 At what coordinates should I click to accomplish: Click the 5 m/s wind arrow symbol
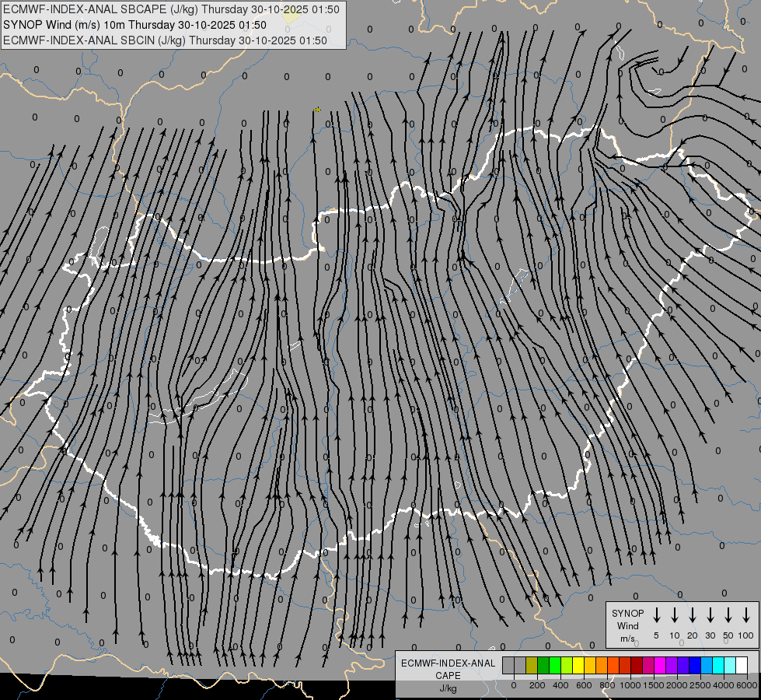[656, 615]
